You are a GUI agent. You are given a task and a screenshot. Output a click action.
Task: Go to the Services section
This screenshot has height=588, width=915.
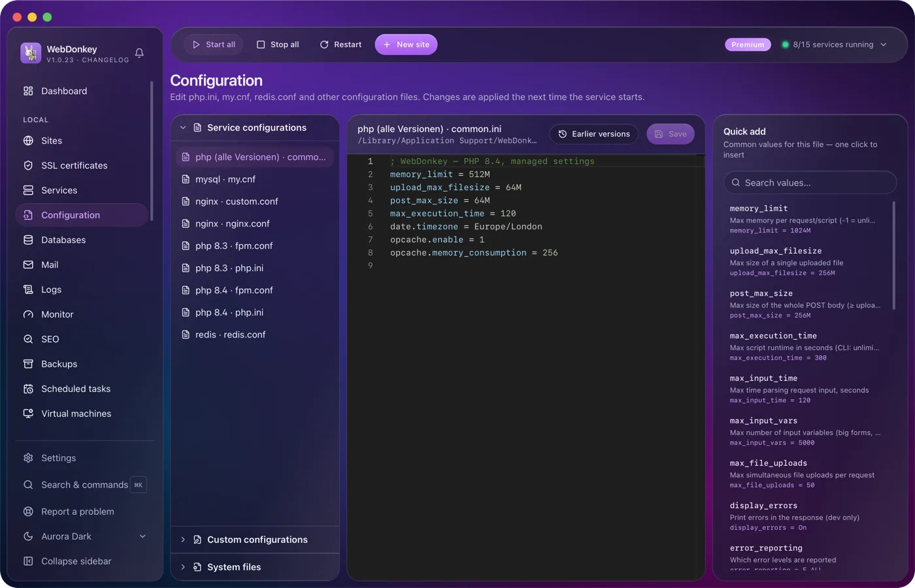click(x=82, y=190)
